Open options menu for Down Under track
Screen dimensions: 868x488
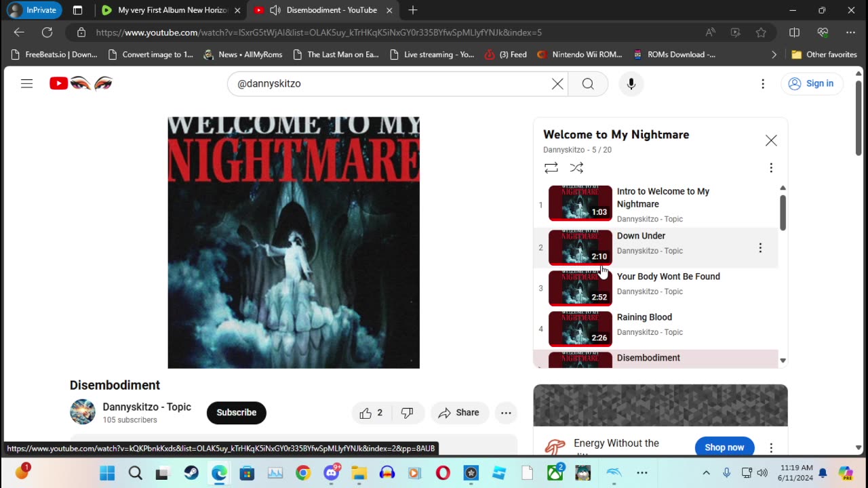pyautogui.click(x=760, y=248)
